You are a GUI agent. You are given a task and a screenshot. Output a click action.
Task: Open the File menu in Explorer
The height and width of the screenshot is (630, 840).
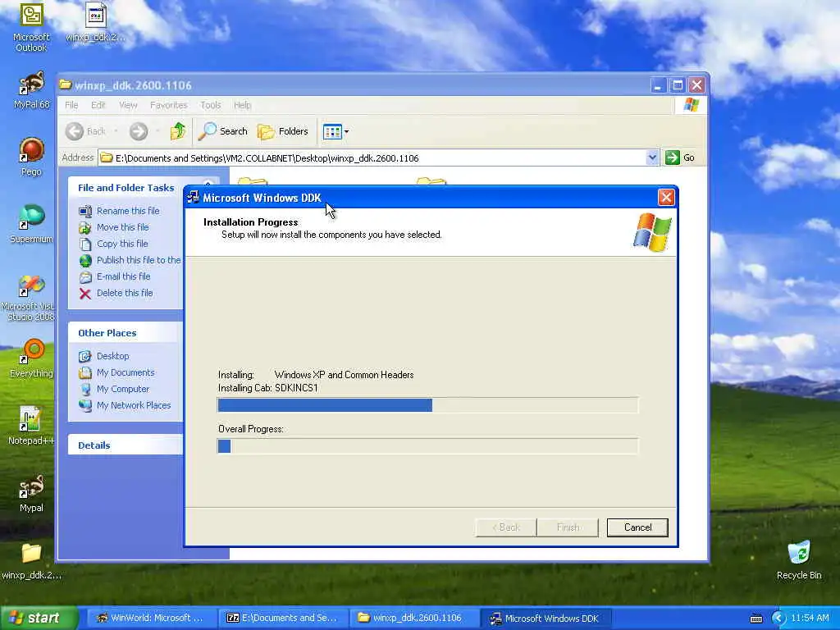(71, 105)
